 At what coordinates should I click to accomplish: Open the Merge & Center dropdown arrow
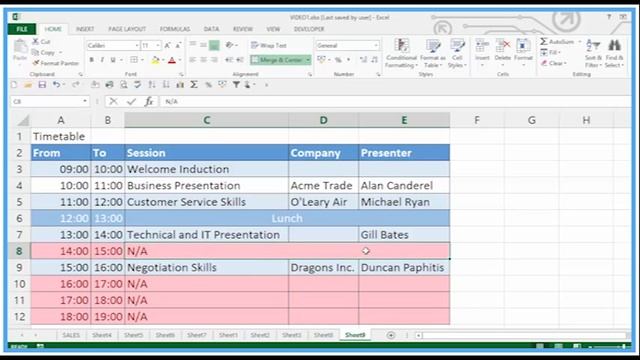pyautogui.click(x=308, y=60)
